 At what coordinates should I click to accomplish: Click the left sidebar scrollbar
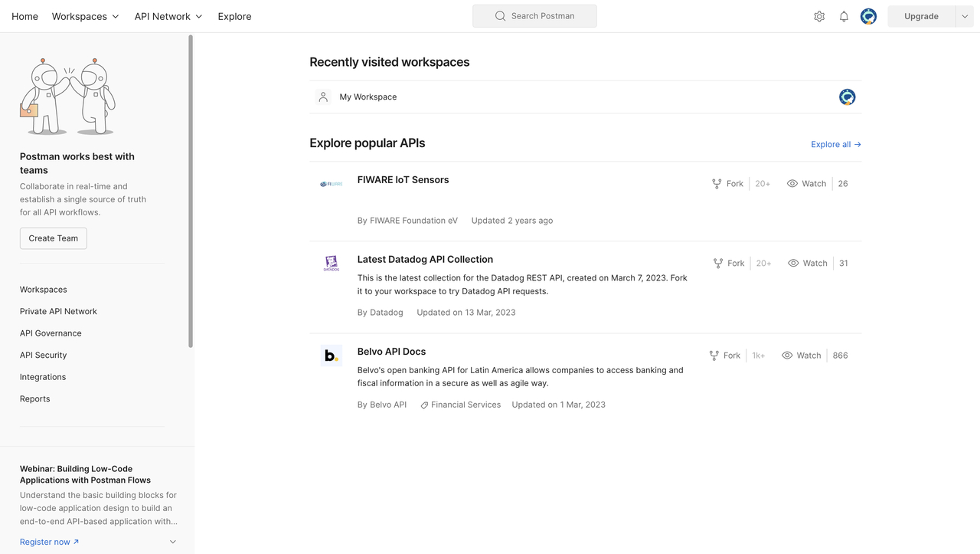point(191,192)
